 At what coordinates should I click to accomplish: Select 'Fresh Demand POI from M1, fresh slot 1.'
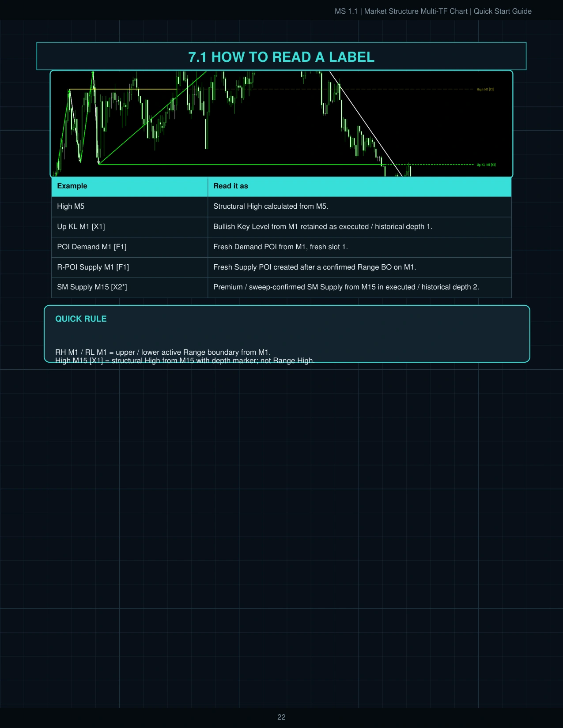(359, 247)
